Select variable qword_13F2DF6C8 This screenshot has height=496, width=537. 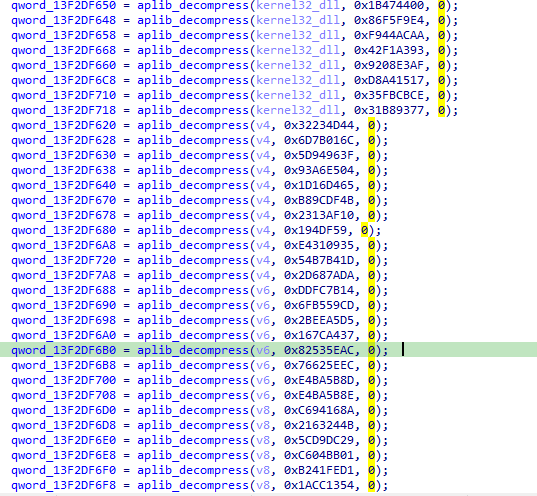point(63,80)
